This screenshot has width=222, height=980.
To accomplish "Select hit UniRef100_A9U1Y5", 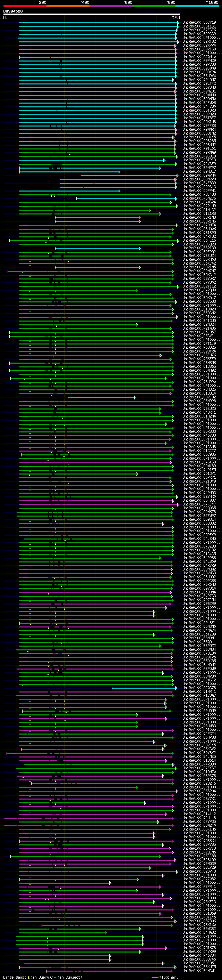I will click(x=199, y=137).
